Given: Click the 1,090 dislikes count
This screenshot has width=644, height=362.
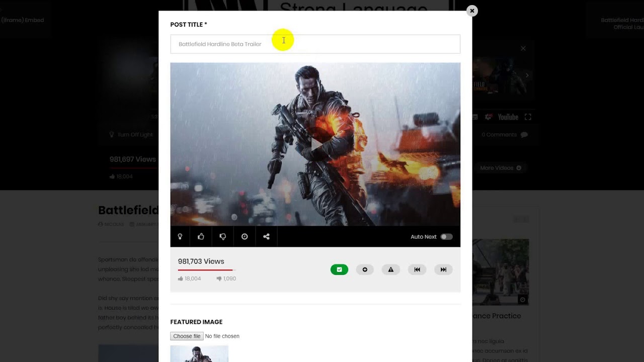Looking at the screenshot, I should click(226, 279).
